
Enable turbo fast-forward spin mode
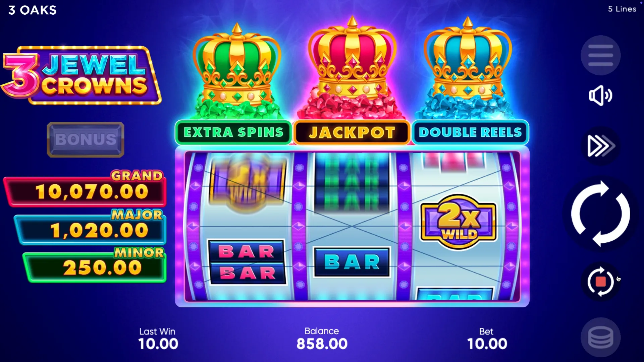[x=600, y=146]
